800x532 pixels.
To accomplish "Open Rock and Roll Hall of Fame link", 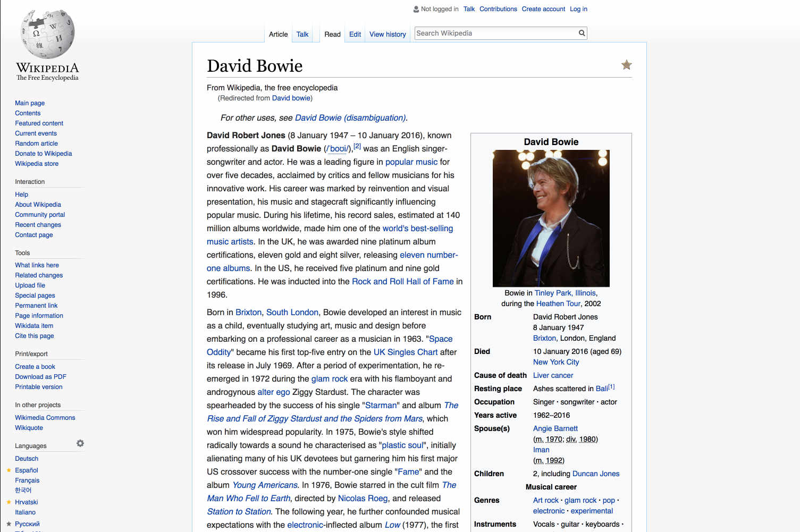I will point(403,282).
